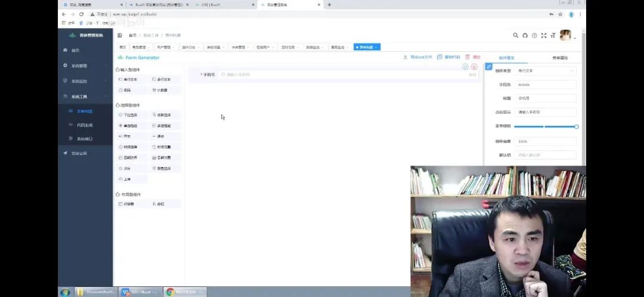This screenshot has height=297, width=644.
Task: Add a 下拉选择 select component
Action: (x=131, y=115)
